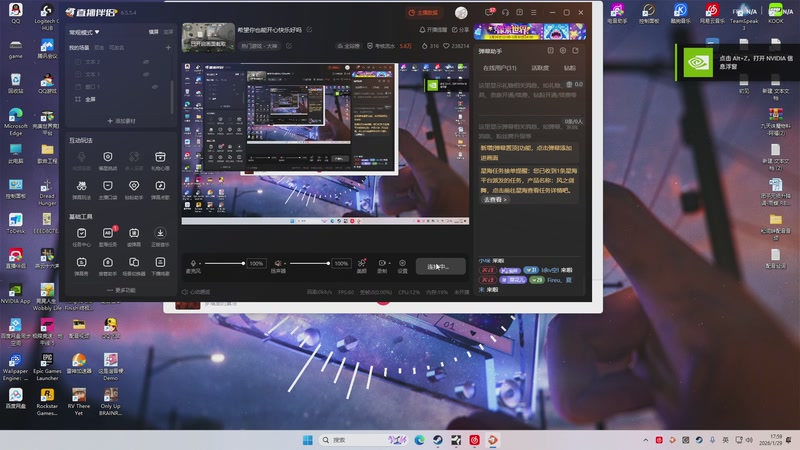Add a new scene with plus icon
This screenshot has height=450, width=800.
point(168,47)
